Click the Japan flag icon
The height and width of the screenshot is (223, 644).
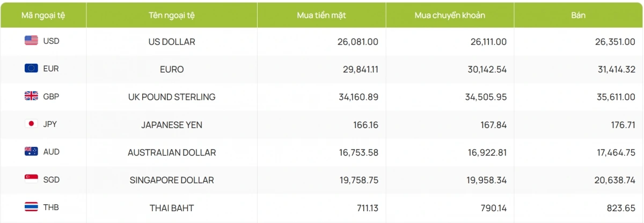(31, 124)
